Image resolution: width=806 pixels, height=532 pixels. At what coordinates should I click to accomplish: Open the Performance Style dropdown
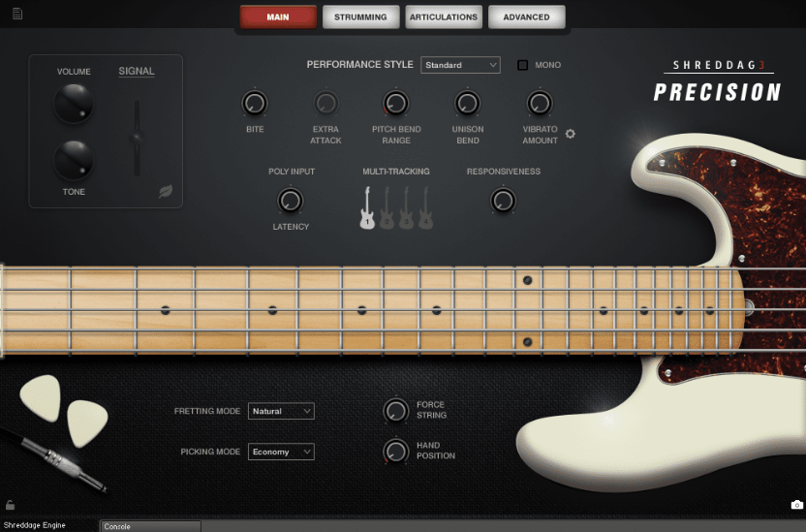click(460, 65)
